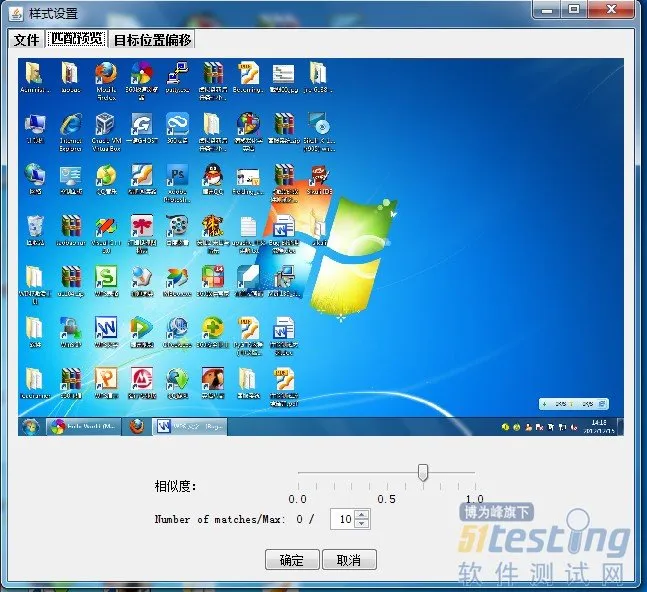Close the 样式设置 dialog
The width and height of the screenshot is (647, 592).
[611, 10]
